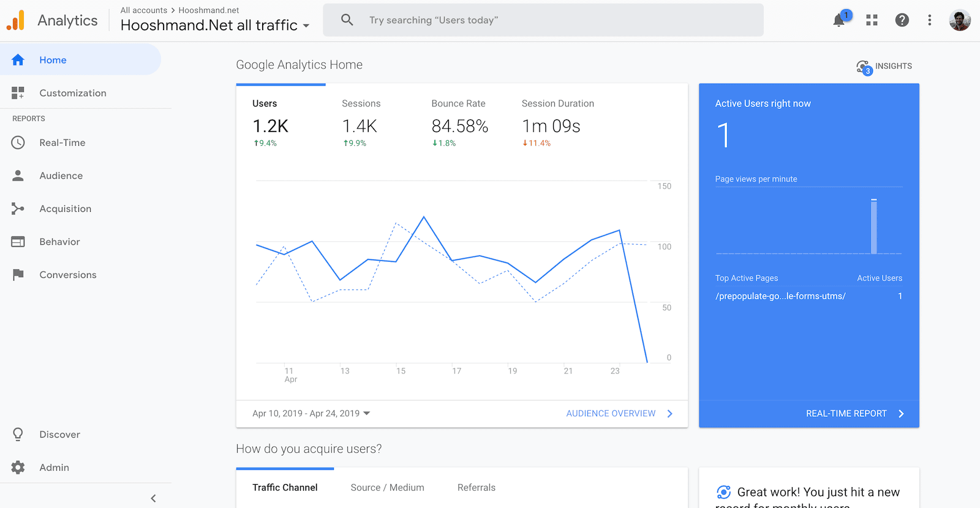Viewport: 980px width, 508px height.
Task: Click the Behavior window icon
Action: pyautogui.click(x=18, y=242)
